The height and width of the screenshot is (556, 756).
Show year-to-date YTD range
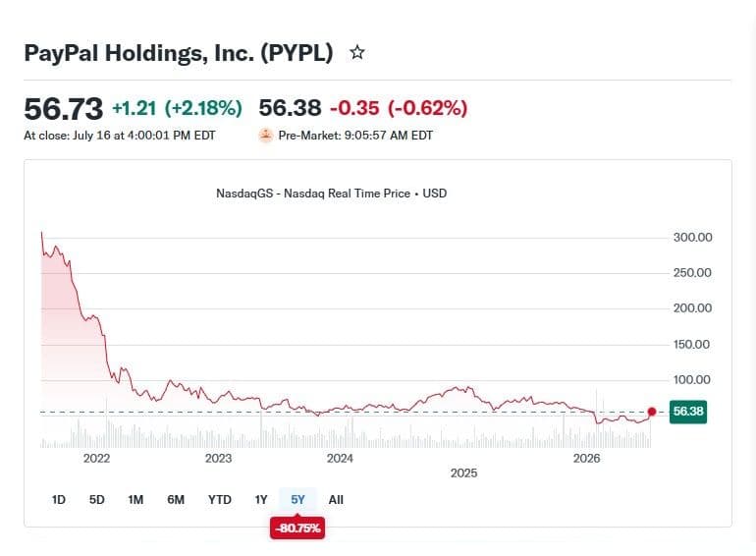click(220, 500)
